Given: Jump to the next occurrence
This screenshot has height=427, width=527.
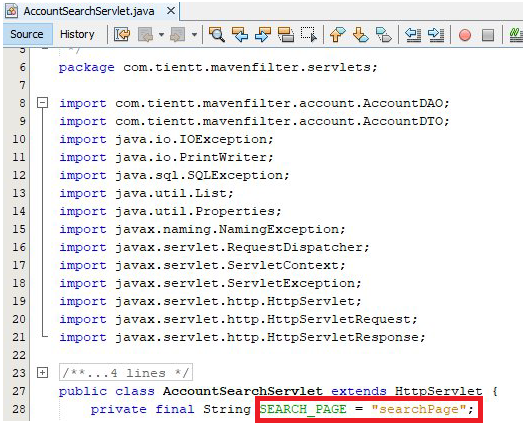Looking at the screenshot, I should tap(263, 34).
